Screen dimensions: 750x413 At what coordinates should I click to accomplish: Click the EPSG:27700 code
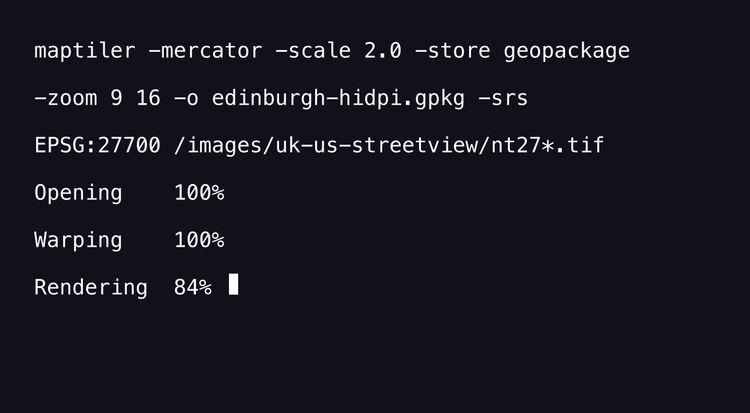pos(97,146)
